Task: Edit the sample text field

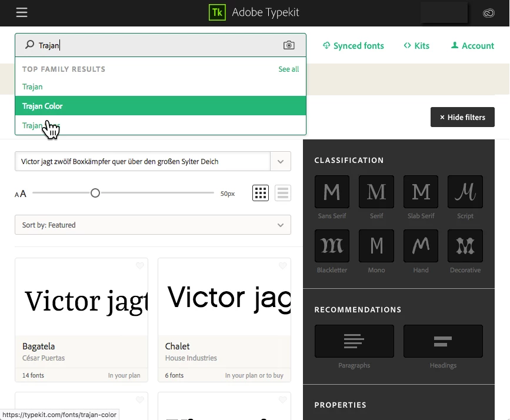Action: (x=142, y=161)
